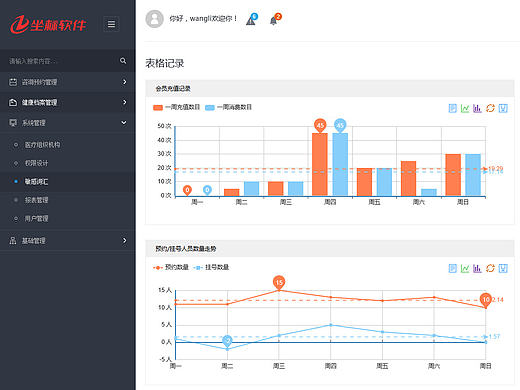Viewport: 520px width, 390px height.
Task: Click the blue minimum marker on 周二
Action: (x=227, y=341)
